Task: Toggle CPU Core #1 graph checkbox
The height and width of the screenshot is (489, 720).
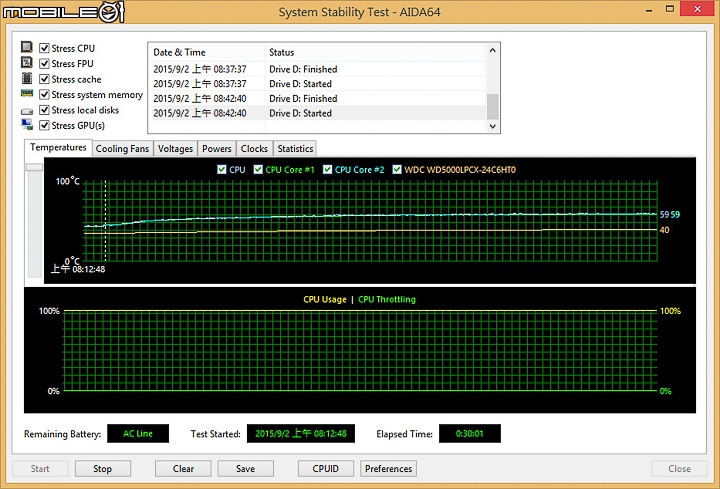Action: pyautogui.click(x=258, y=169)
